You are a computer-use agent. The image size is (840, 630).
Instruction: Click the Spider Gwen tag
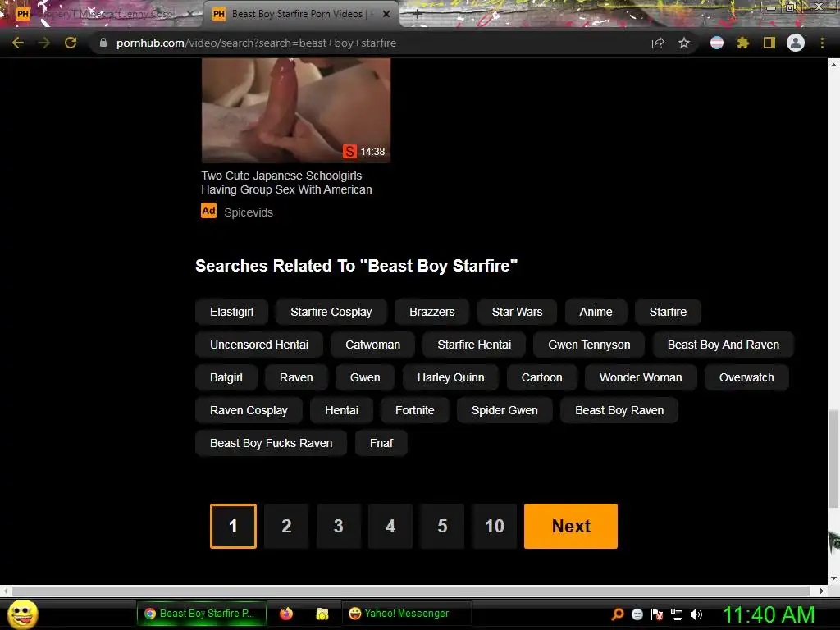pyautogui.click(x=504, y=410)
